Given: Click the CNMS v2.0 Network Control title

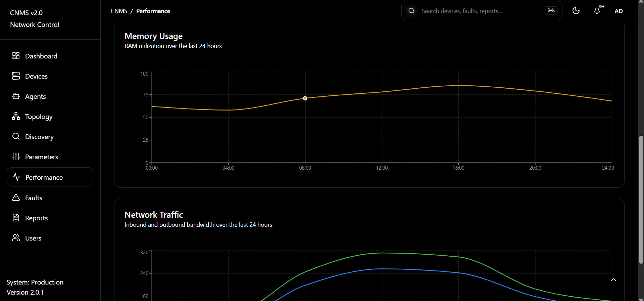Looking at the screenshot, I should click(x=35, y=18).
